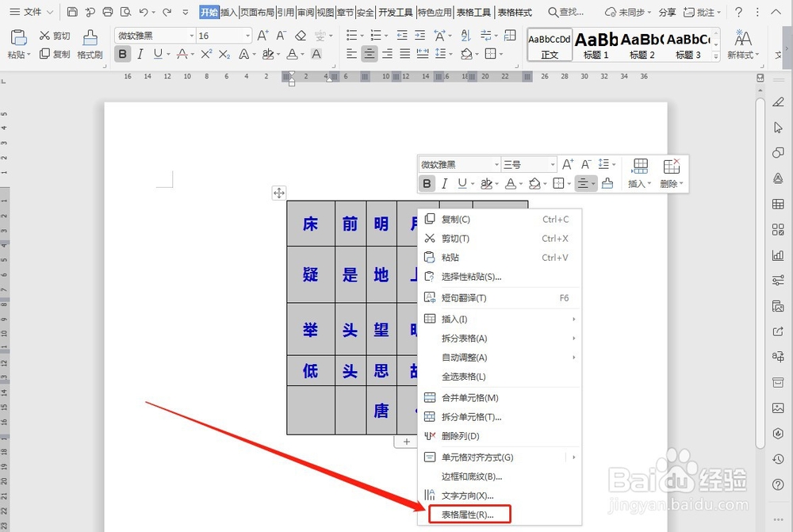Click shading fill bucket in mini toolbar
793x532 pixels.
(x=534, y=183)
